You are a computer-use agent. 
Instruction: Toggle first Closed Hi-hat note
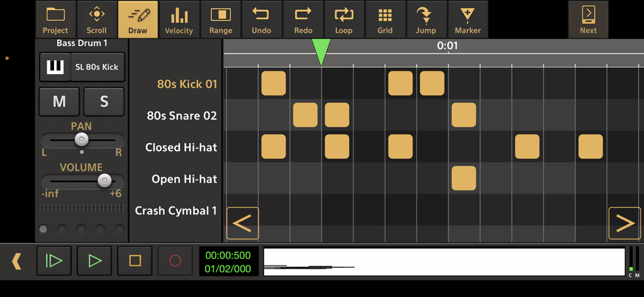click(274, 146)
